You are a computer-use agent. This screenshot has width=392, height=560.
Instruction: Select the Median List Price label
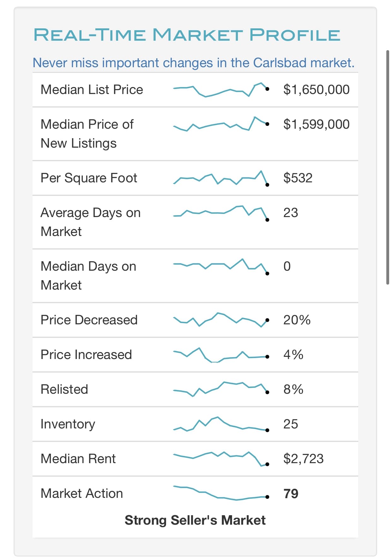(x=92, y=90)
